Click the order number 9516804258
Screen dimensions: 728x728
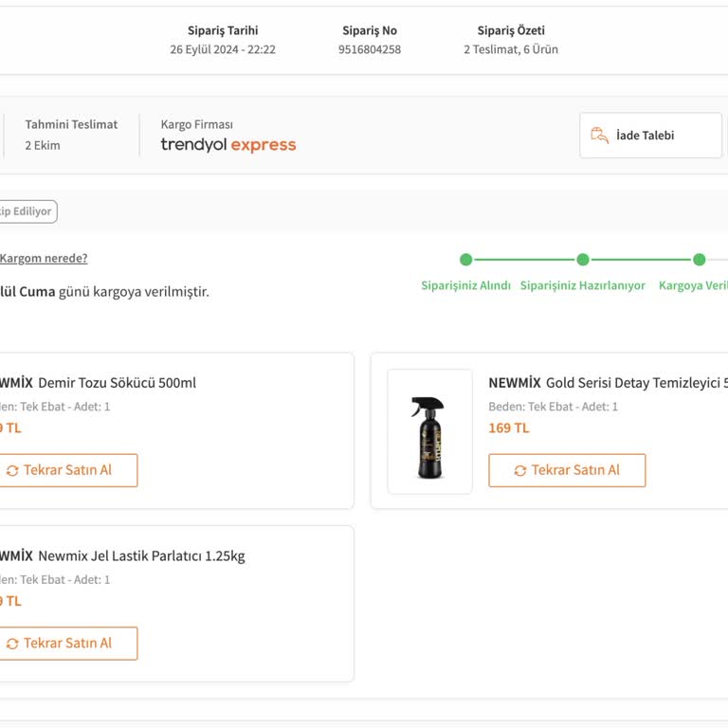click(370, 49)
